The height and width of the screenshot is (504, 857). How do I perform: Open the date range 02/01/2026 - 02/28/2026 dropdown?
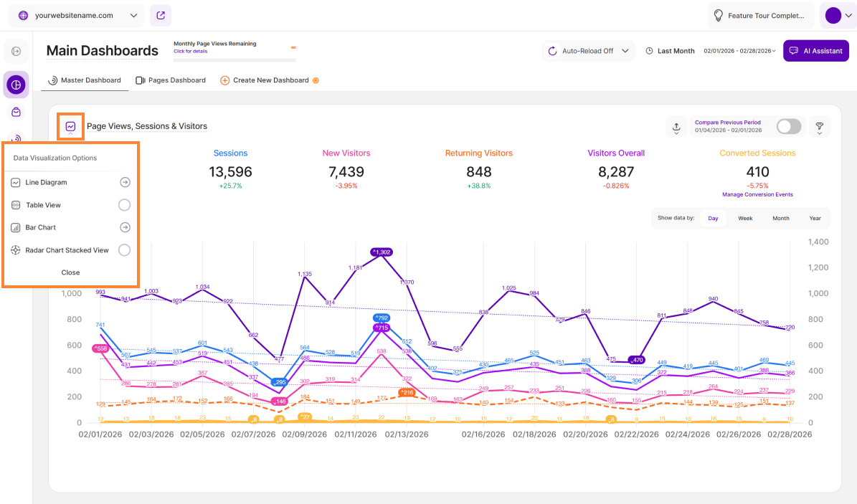(x=739, y=51)
